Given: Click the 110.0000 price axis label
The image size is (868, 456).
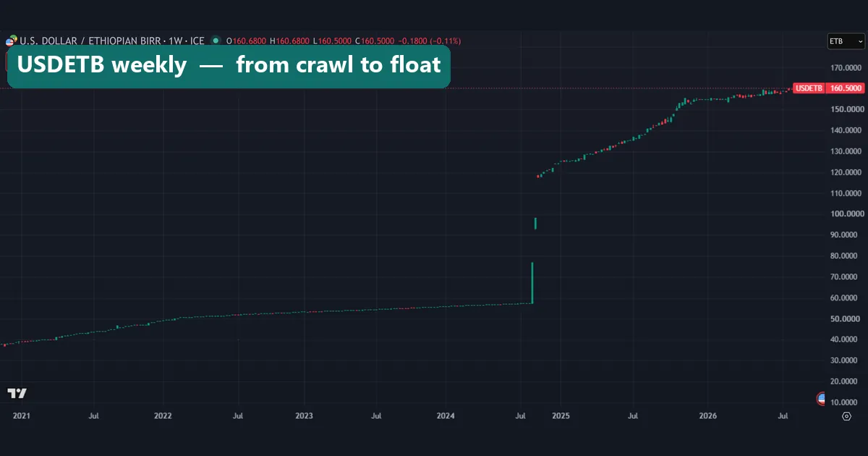Looking at the screenshot, I should click(x=846, y=193).
